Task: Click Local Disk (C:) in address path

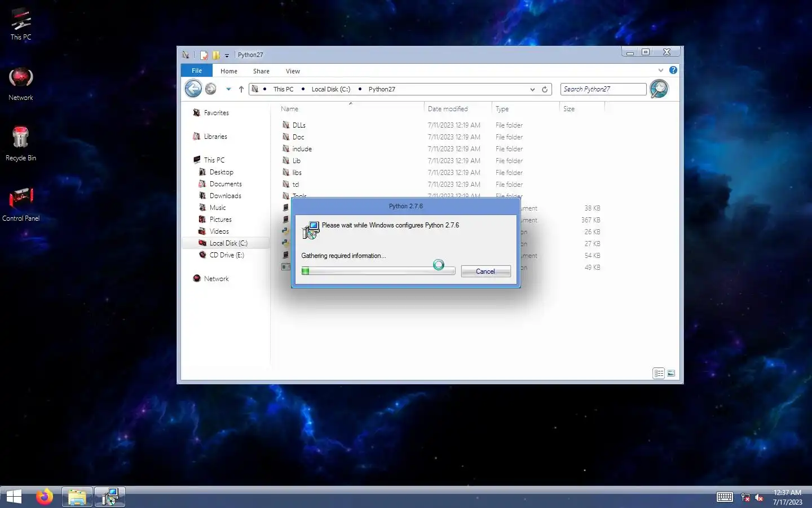Action: (x=331, y=89)
